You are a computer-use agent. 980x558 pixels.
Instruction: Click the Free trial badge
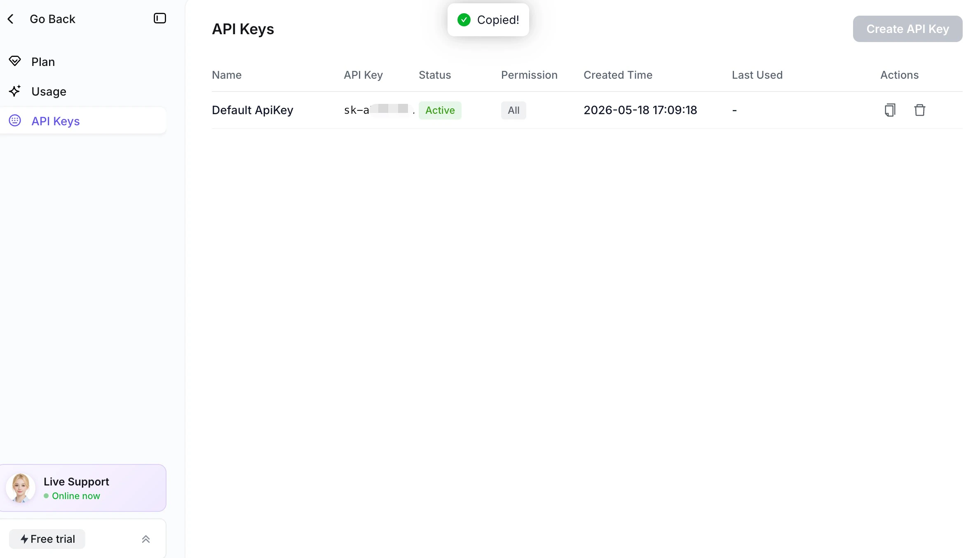[x=47, y=539]
